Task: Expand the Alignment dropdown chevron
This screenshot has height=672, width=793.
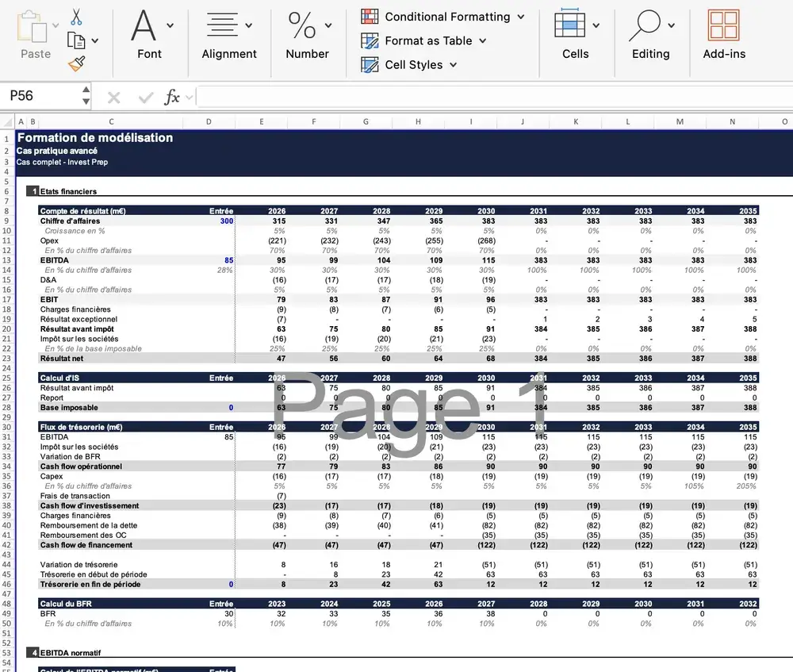Action: pyautogui.click(x=248, y=25)
